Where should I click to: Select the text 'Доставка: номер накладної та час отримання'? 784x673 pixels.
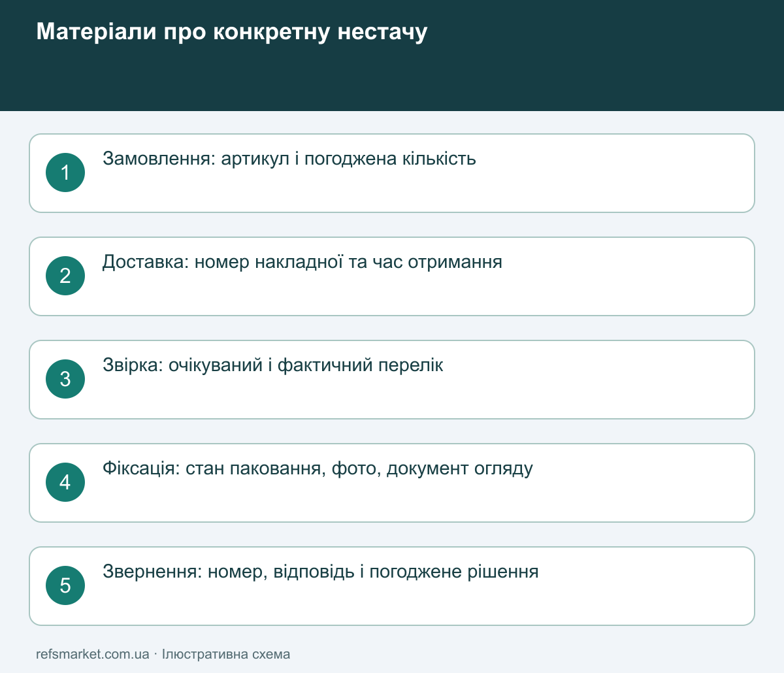[302, 262]
